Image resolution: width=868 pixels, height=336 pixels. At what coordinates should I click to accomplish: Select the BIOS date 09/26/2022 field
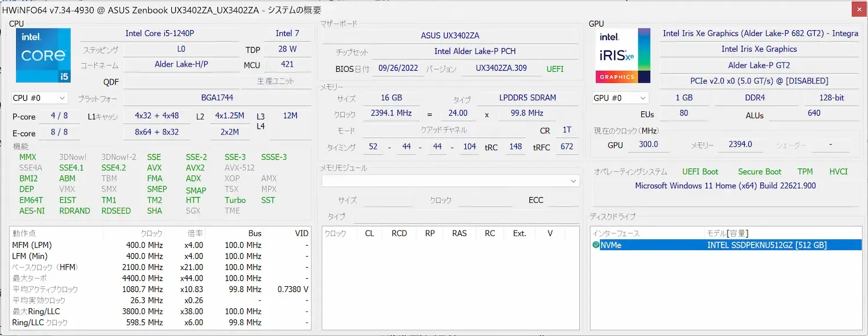tap(398, 68)
